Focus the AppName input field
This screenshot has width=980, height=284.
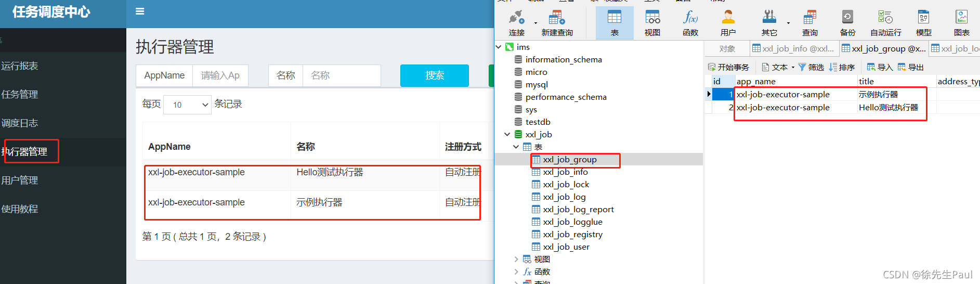click(220, 75)
